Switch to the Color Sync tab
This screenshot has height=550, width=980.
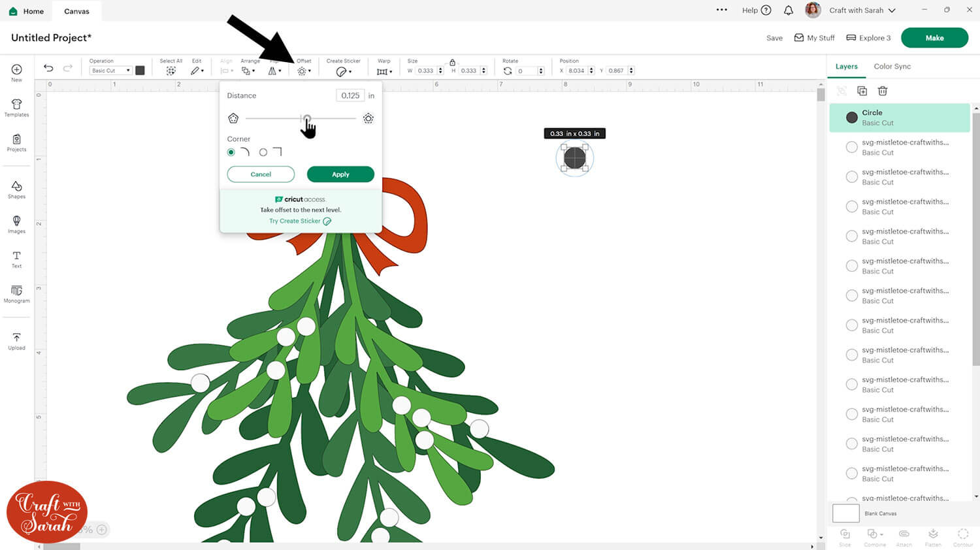(x=892, y=67)
